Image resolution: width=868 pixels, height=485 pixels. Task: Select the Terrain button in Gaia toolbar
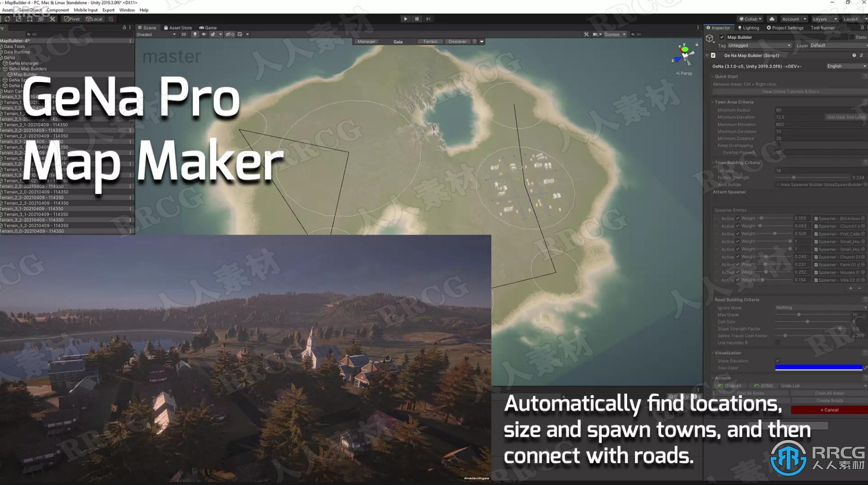click(x=430, y=42)
